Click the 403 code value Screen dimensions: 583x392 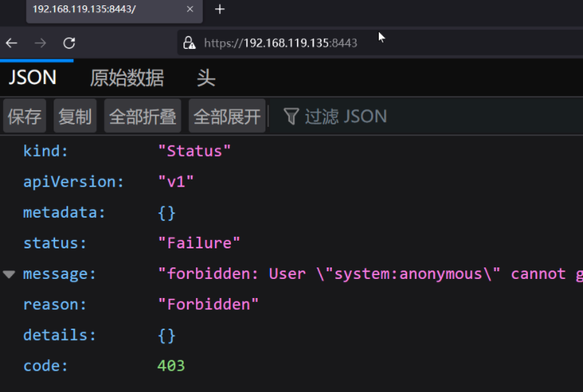click(171, 365)
